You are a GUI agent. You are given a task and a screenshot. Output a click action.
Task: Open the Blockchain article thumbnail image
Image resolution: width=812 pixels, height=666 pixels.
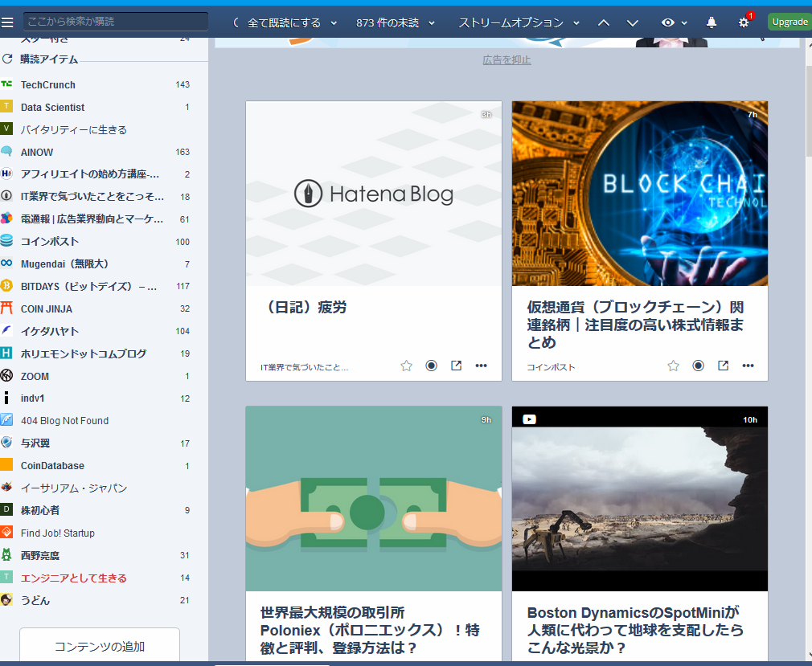pos(640,194)
